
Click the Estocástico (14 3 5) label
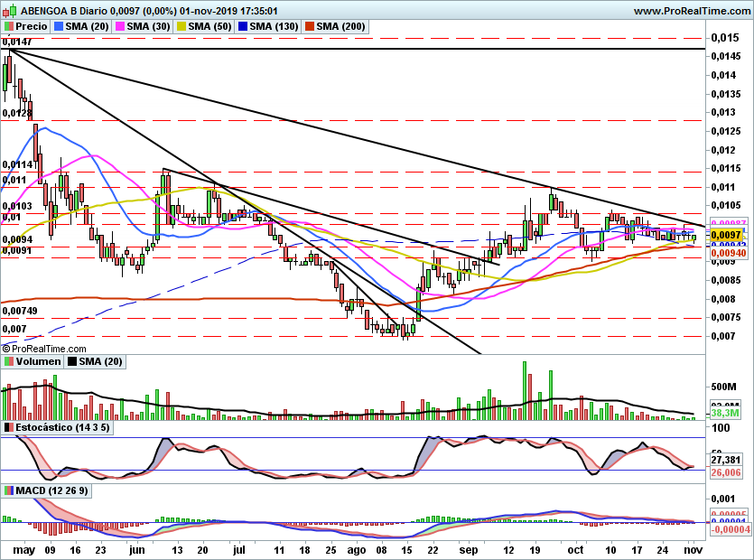(62, 427)
